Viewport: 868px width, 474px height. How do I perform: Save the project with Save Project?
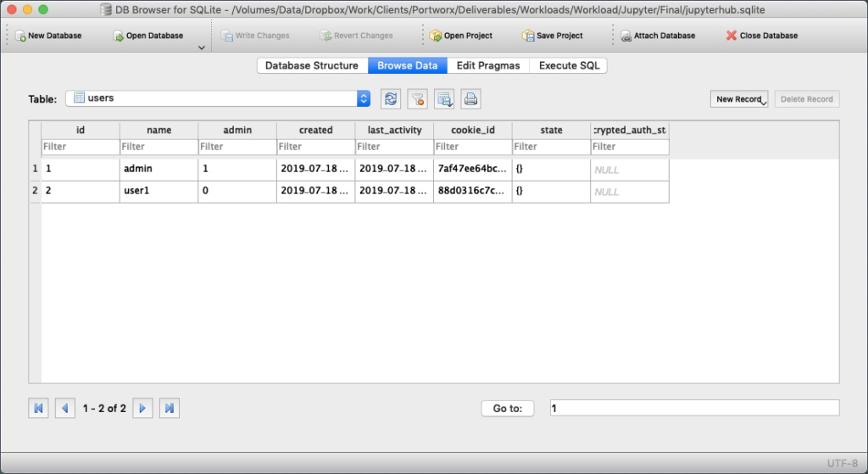pos(528,36)
